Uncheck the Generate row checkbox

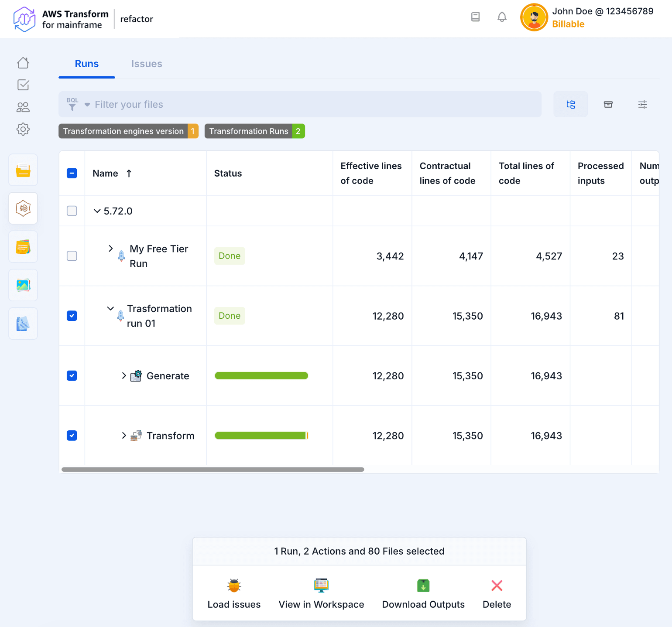point(72,376)
